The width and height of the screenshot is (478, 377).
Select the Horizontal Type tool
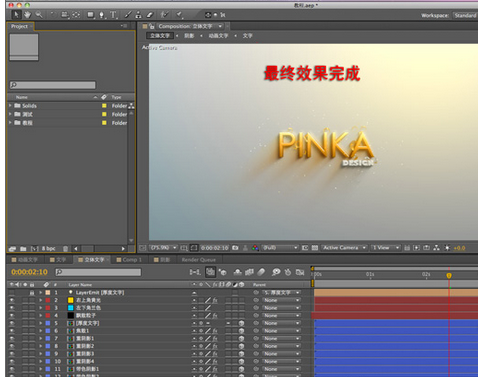tap(113, 15)
